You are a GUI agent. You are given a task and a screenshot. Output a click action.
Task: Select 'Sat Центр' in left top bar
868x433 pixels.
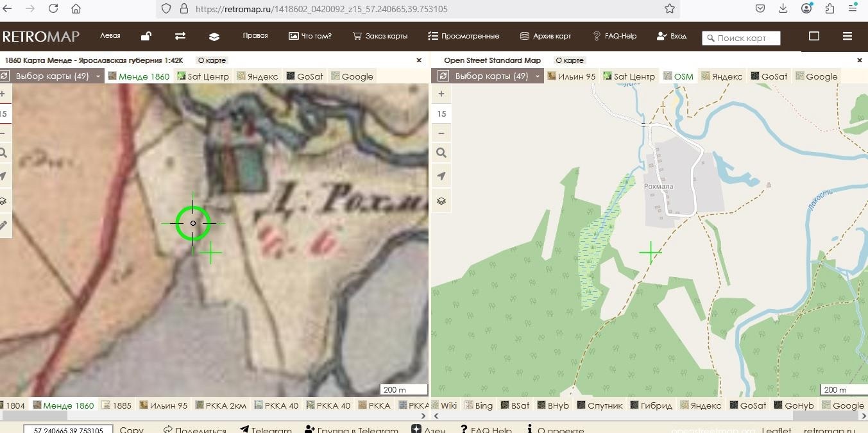[203, 76]
